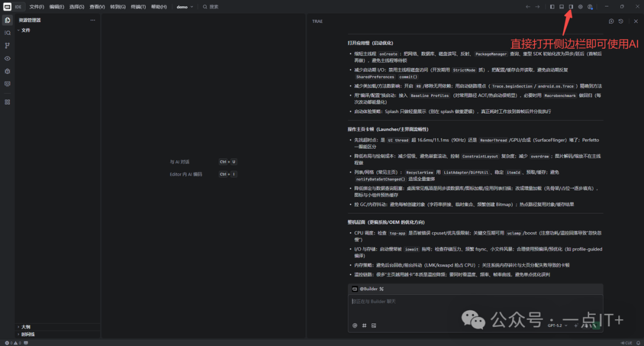644x346 pixels.
Task: Open the remote monitor icon in activity bar
Action: click(x=7, y=84)
